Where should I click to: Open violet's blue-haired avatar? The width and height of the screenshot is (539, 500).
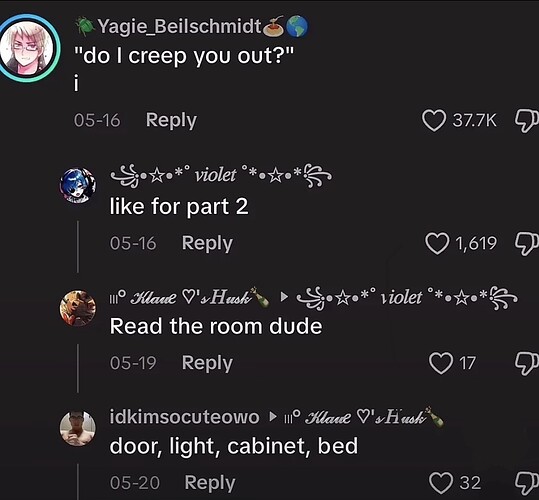pyautogui.click(x=78, y=186)
